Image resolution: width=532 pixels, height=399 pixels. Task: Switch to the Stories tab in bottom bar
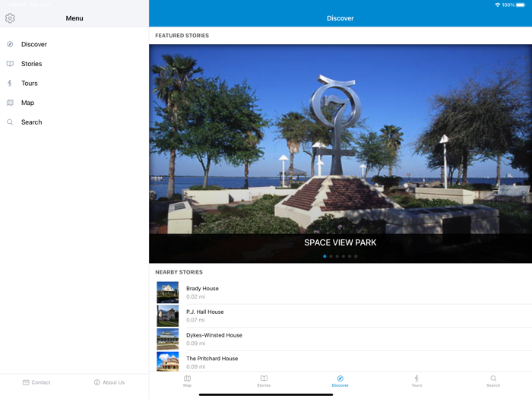click(x=264, y=381)
